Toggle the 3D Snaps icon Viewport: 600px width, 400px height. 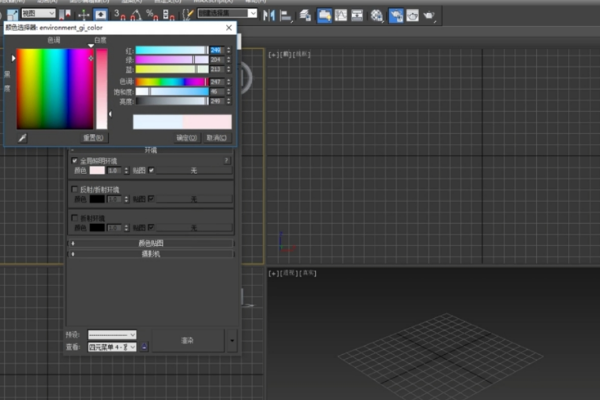click(x=119, y=15)
